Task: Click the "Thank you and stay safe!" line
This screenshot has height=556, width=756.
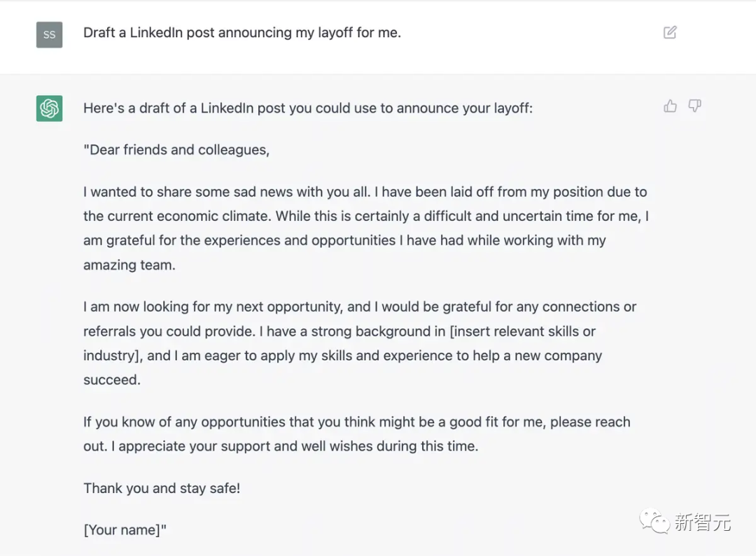Action: [162, 488]
